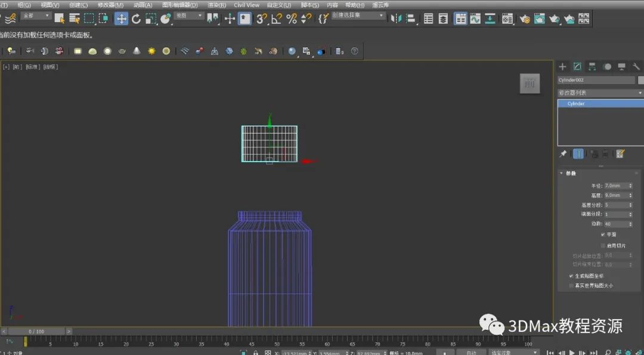Click the 半径 radius value field
Screen dimensions: 644x355
click(x=615, y=186)
